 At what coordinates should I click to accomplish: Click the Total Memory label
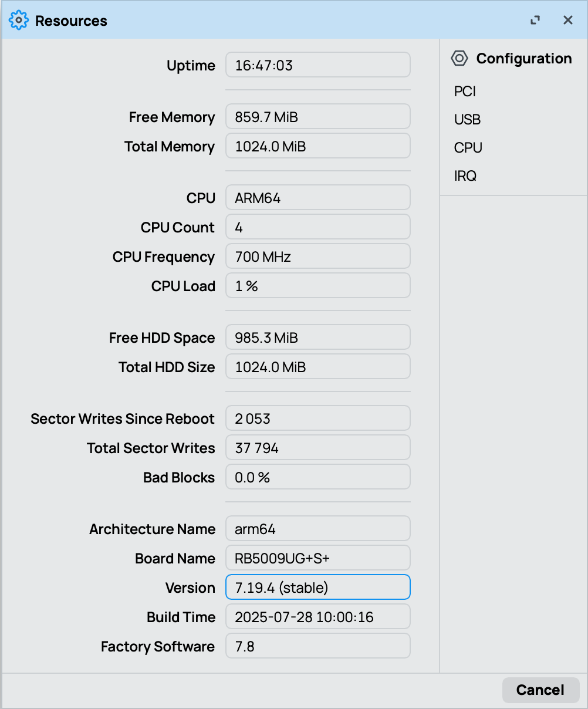(x=170, y=146)
